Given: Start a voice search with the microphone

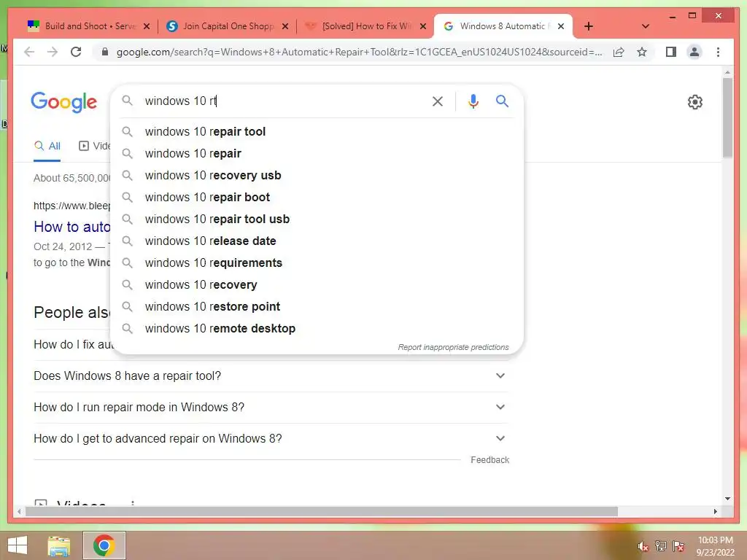Looking at the screenshot, I should [x=473, y=101].
